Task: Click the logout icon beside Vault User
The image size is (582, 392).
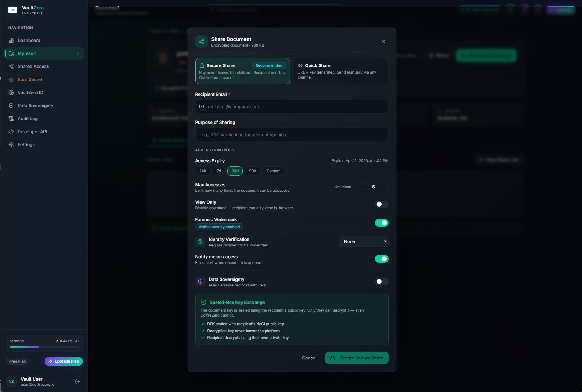Action: point(78,381)
